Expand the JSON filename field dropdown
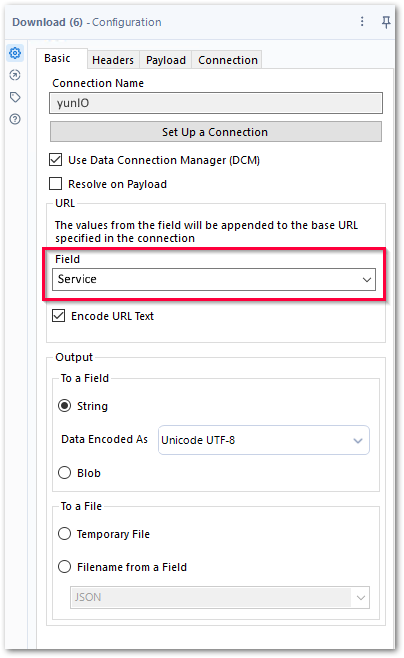The height and width of the screenshot is (658, 404). click(x=220, y=597)
